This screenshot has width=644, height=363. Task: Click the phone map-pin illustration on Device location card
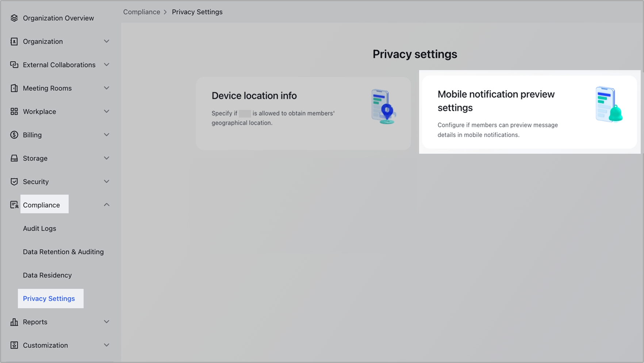coord(384,106)
